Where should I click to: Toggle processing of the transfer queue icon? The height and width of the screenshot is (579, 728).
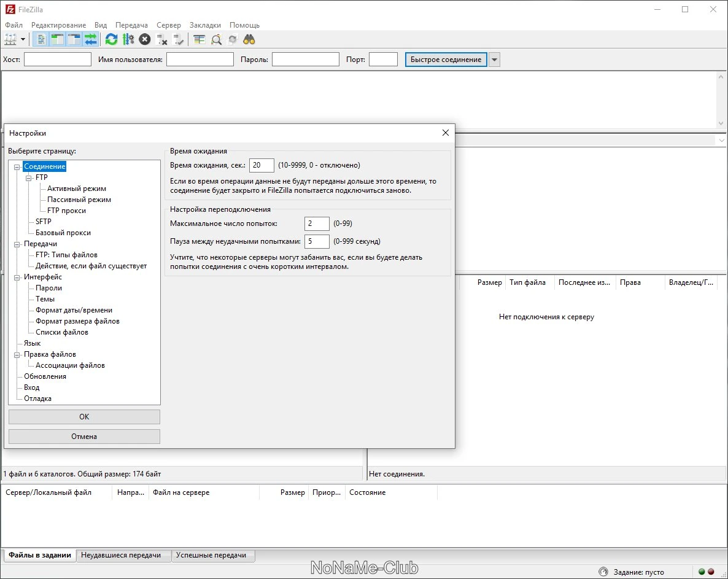(128, 40)
